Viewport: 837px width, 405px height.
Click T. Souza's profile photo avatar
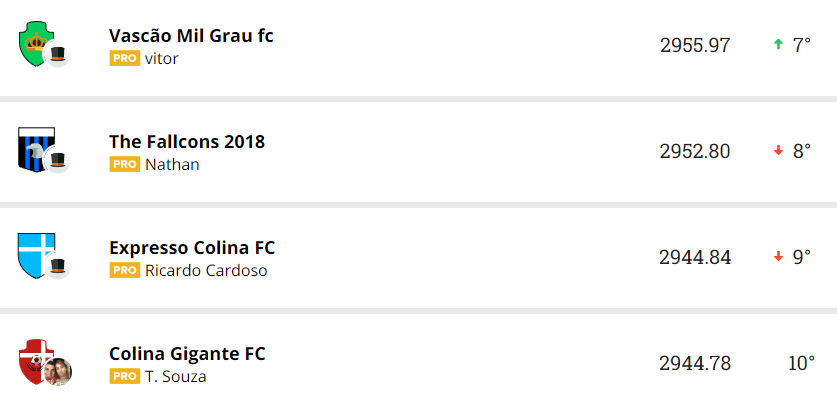click(58, 372)
